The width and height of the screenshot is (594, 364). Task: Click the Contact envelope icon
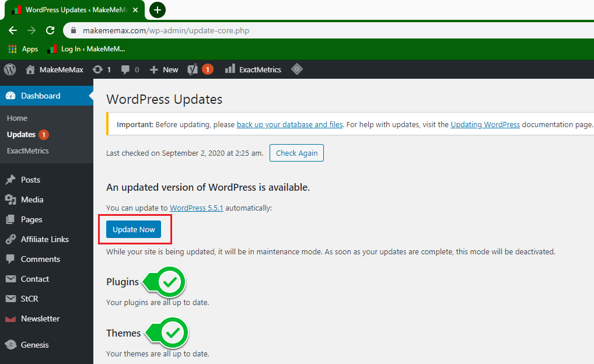11,279
